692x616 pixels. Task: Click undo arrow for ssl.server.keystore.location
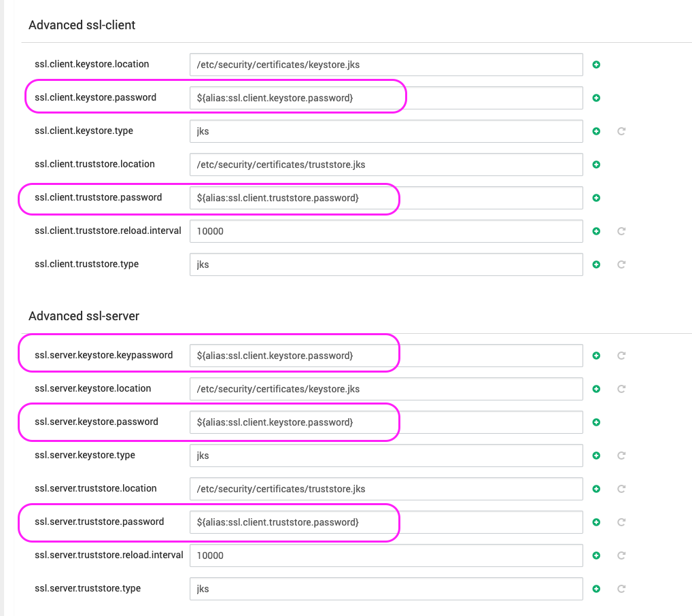coord(621,389)
